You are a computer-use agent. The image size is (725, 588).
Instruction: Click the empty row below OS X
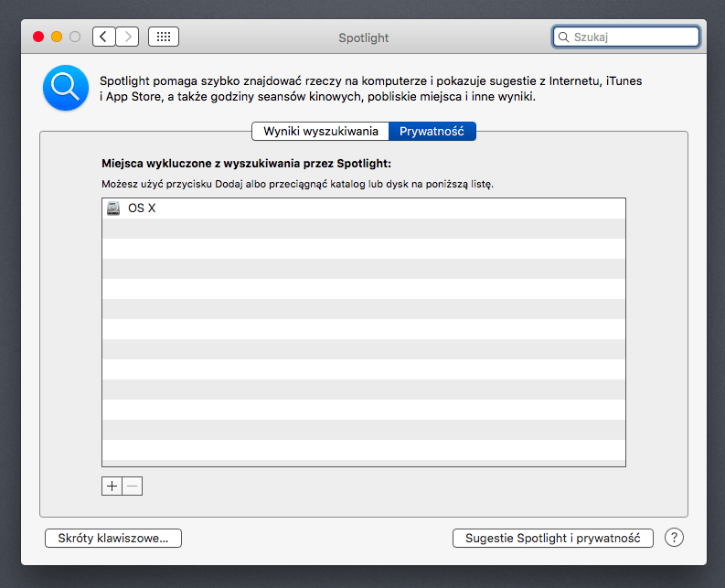pyautogui.click(x=363, y=229)
